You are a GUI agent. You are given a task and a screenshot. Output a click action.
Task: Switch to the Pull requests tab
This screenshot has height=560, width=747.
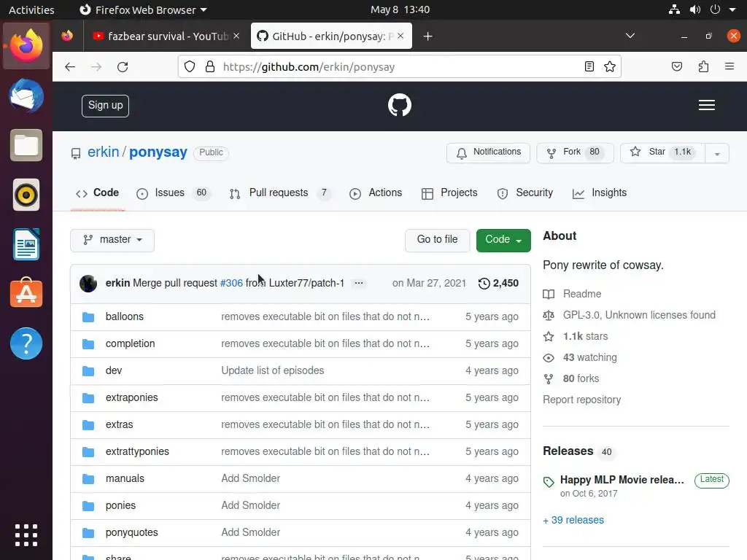tap(280, 192)
